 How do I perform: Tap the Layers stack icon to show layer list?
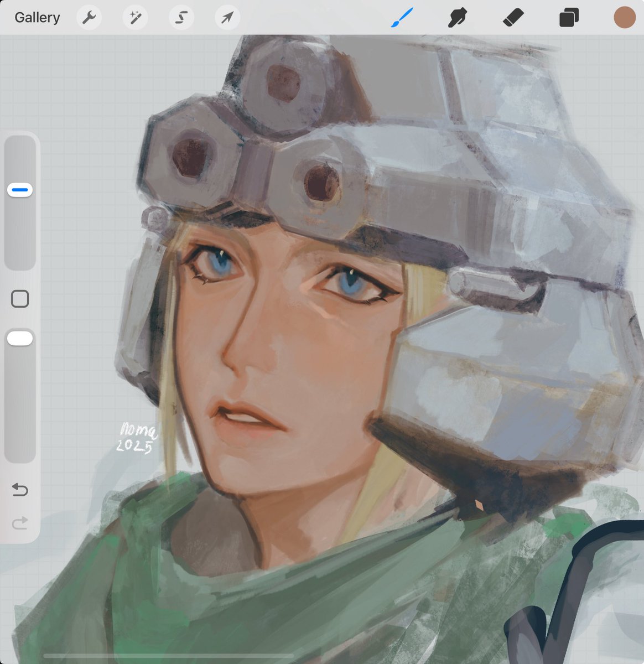569,17
